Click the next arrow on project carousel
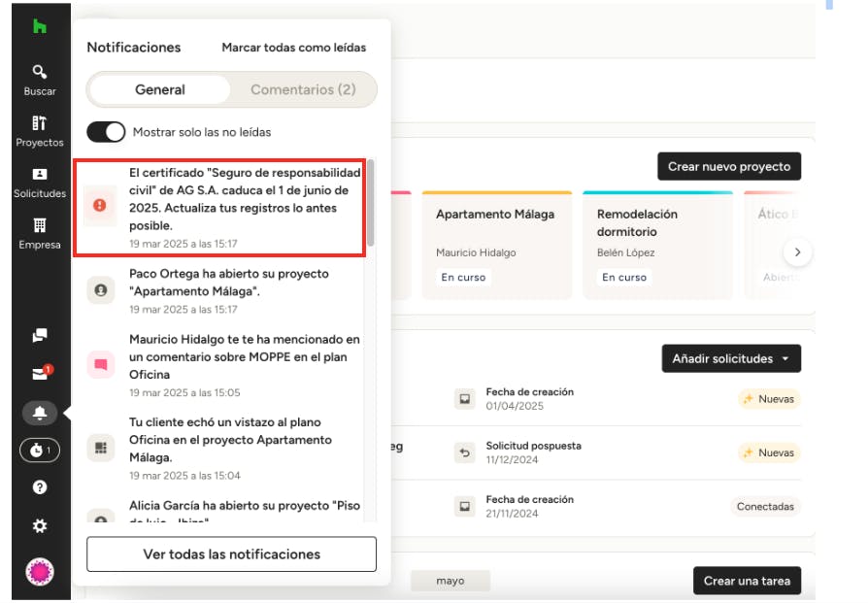Screen dimensions: 868x603 tap(797, 252)
